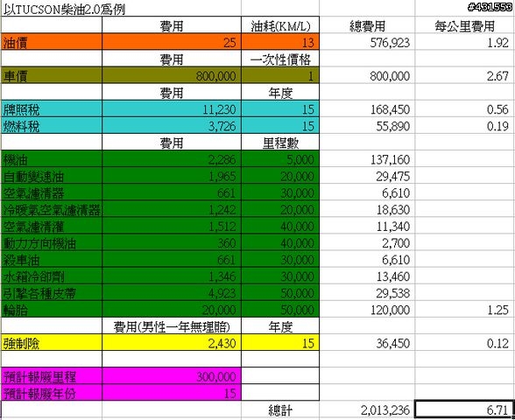Click the insurance cost 2,430
This screenshot has width=515, height=420.
click(x=172, y=343)
